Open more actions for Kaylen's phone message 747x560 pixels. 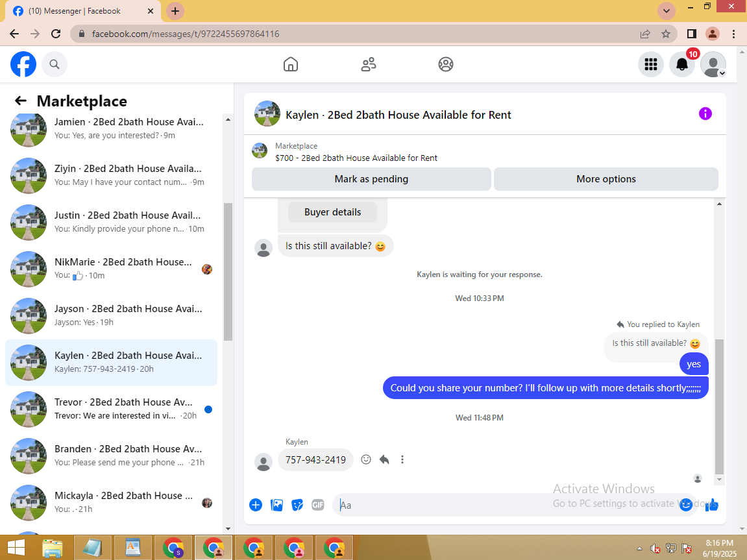[x=402, y=459]
